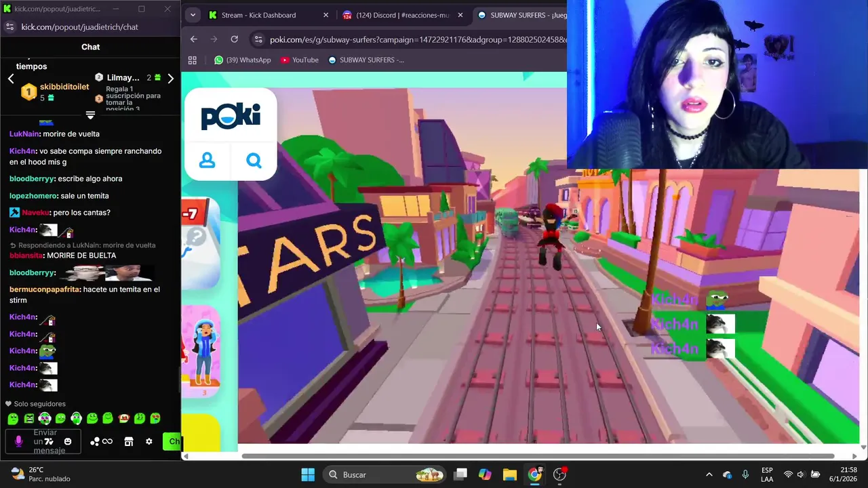Click Naveku username in chat
Viewport: 868px width, 488px height.
coord(35,213)
